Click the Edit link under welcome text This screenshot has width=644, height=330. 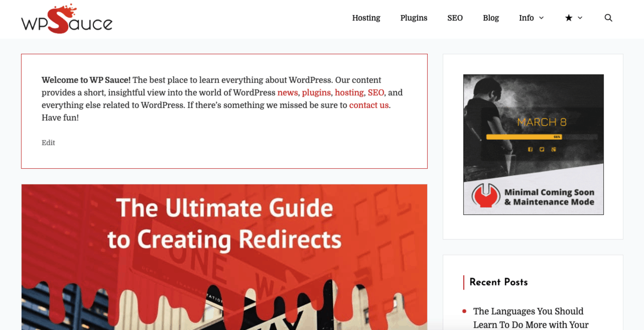click(48, 142)
